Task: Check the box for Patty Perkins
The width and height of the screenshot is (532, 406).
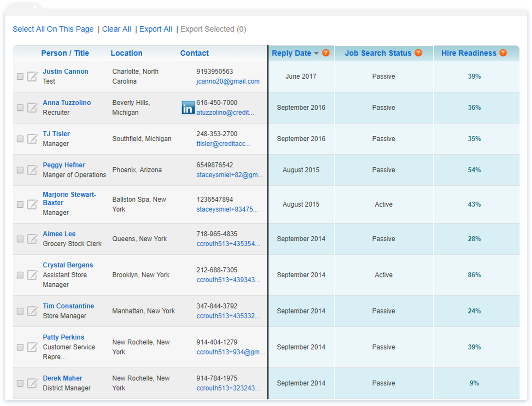Action: [20, 347]
